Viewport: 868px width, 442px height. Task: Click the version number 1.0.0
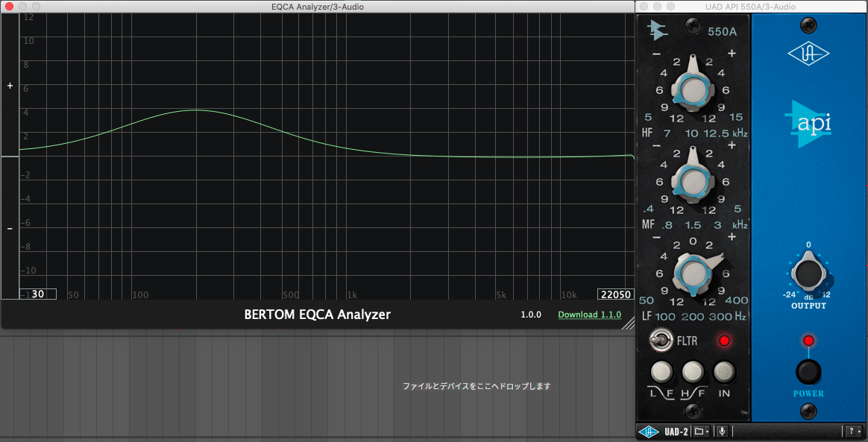(x=530, y=315)
